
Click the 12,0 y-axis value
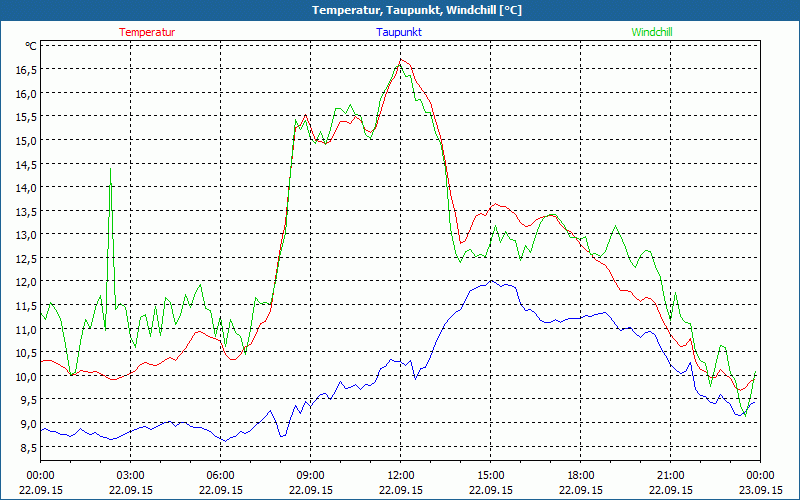click(26, 282)
